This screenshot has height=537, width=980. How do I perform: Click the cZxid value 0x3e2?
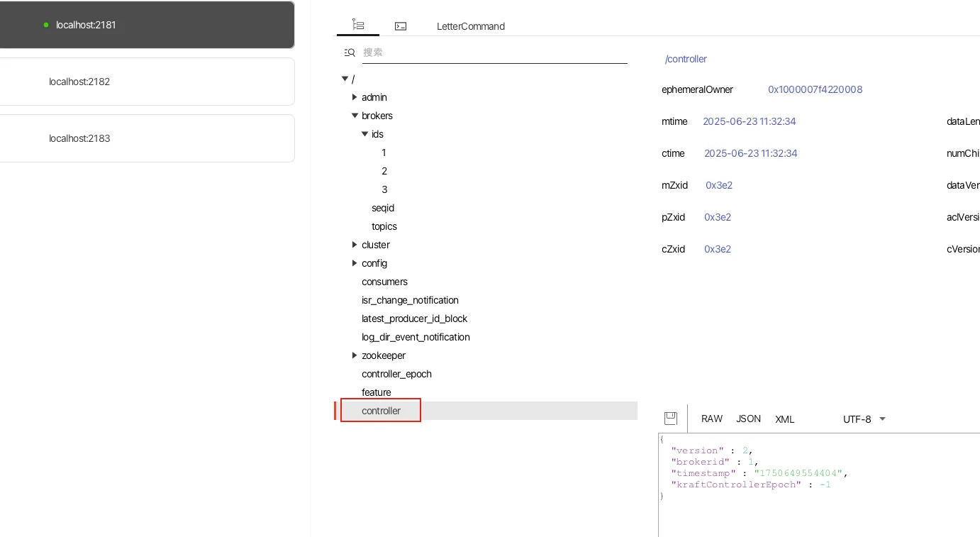[x=718, y=249]
